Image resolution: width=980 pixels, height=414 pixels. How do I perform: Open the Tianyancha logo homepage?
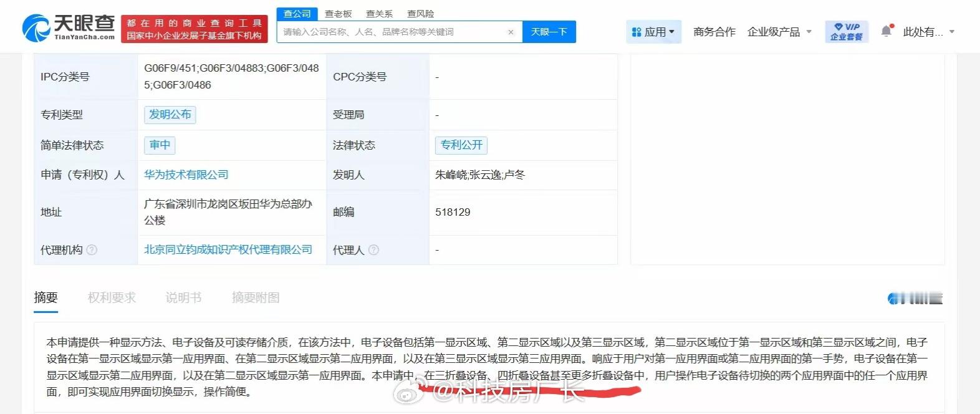click(x=69, y=27)
